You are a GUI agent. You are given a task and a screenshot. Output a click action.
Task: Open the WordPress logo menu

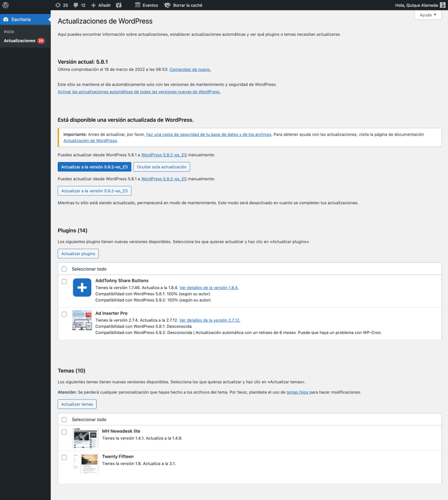tap(6, 5)
